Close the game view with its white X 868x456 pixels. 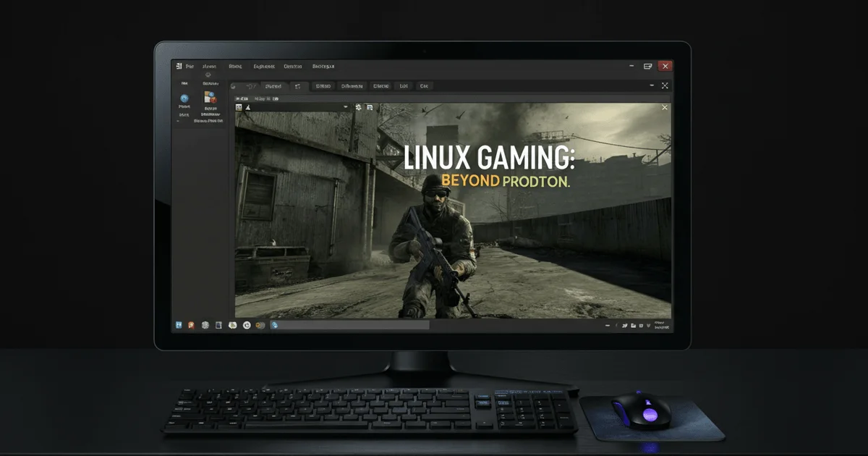(665, 108)
